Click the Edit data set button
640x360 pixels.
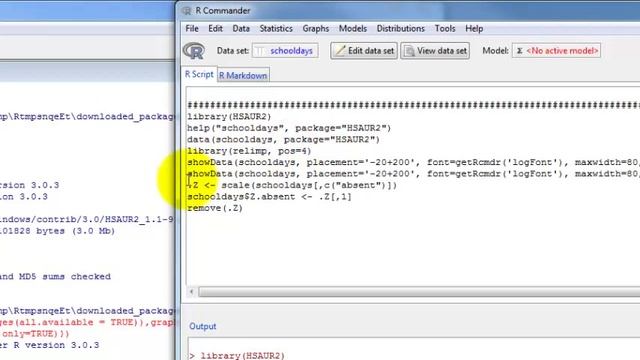[364, 51]
